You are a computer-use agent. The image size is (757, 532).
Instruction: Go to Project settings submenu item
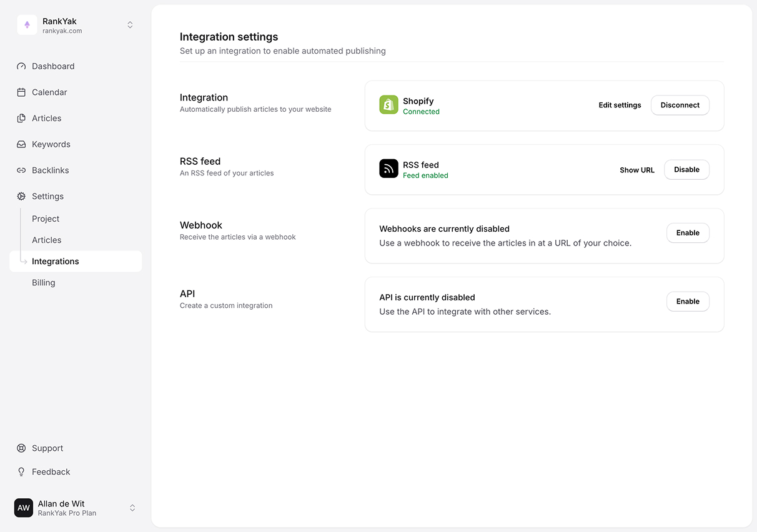click(x=46, y=219)
